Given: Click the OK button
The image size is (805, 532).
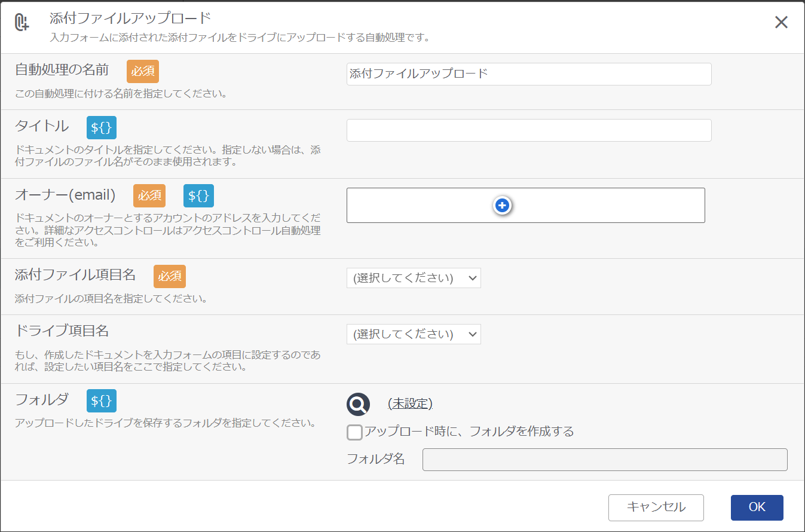Looking at the screenshot, I should 757,507.
